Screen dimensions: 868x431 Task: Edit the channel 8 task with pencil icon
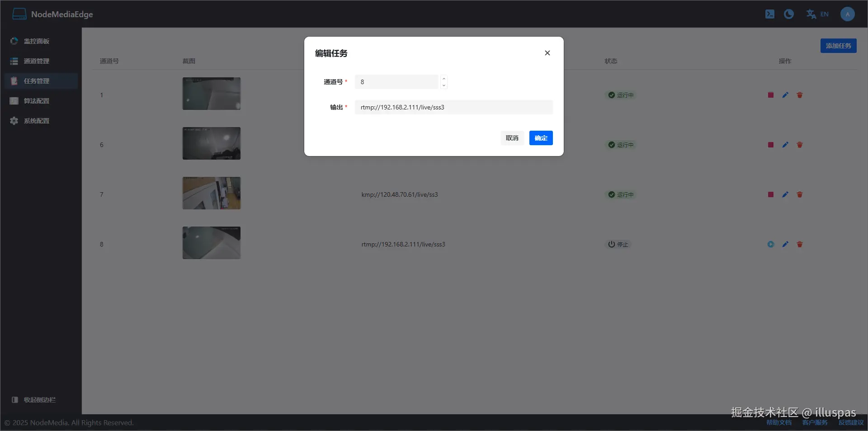786,244
